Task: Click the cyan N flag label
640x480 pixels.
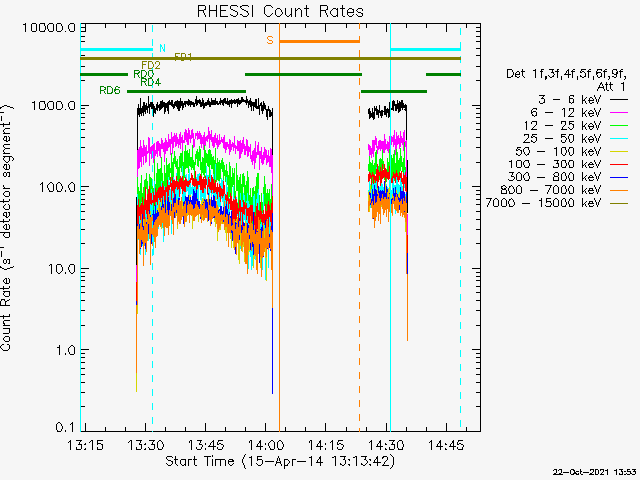Action: point(162,48)
